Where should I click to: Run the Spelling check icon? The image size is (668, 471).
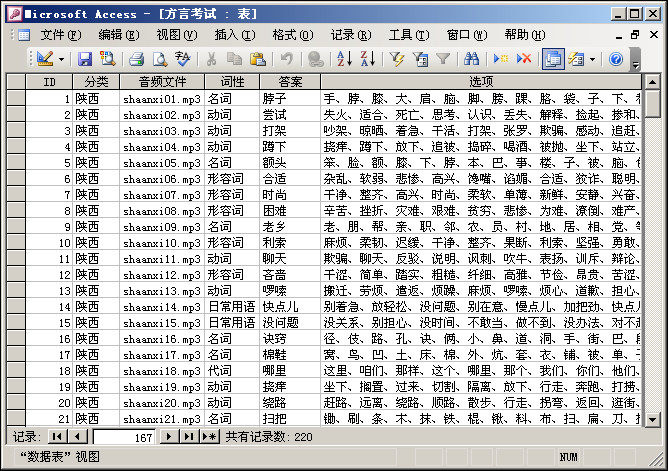[x=183, y=59]
